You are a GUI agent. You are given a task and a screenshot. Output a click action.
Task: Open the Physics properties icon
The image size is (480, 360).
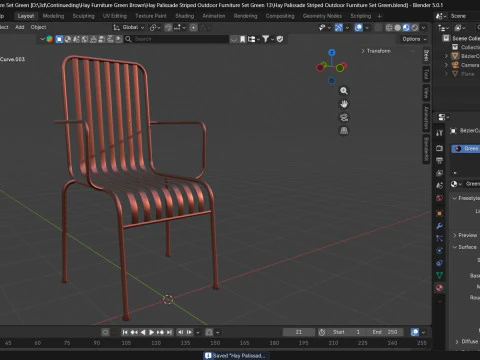coord(439,250)
